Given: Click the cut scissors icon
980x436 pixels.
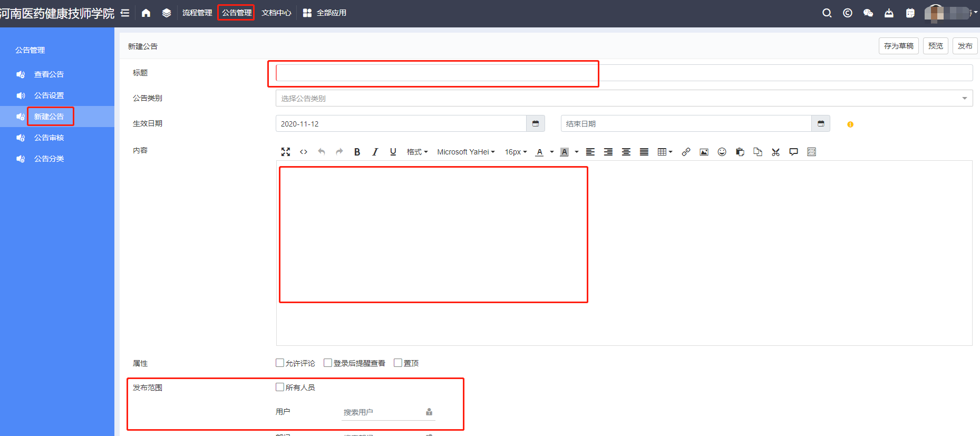Looking at the screenshot, I should [x=776, y=152].
